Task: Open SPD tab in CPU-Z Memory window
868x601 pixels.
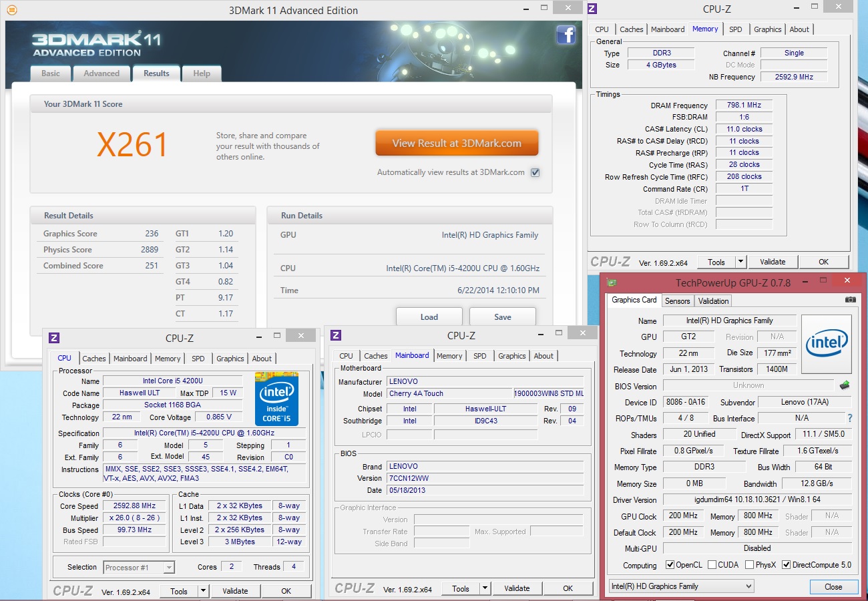Action: tap(735, 29)
